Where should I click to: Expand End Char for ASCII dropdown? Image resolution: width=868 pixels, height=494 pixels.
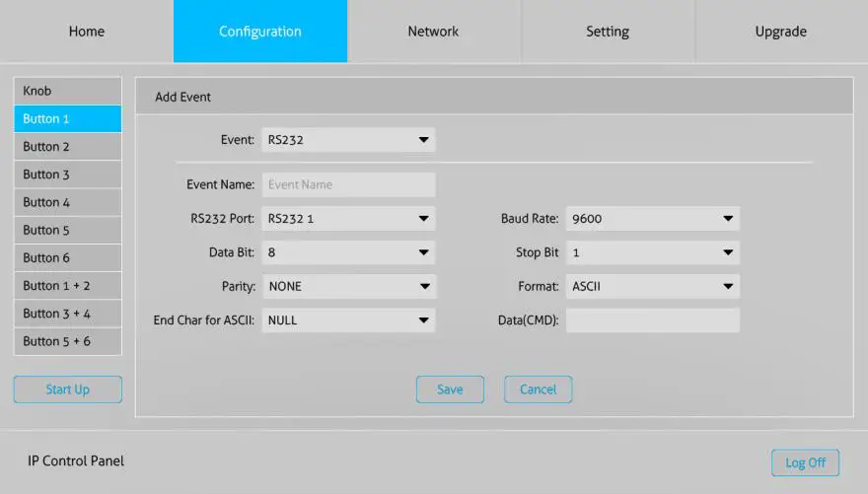349,320
